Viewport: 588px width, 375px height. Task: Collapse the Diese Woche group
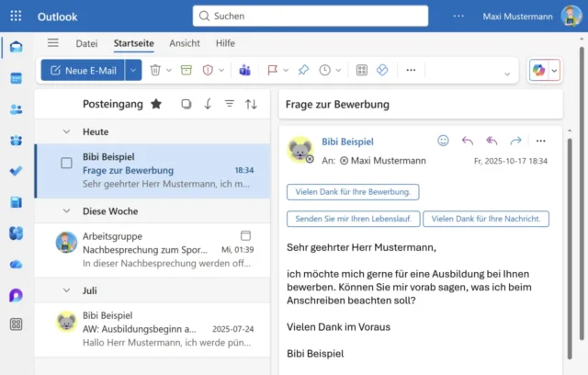click(66, 210)
